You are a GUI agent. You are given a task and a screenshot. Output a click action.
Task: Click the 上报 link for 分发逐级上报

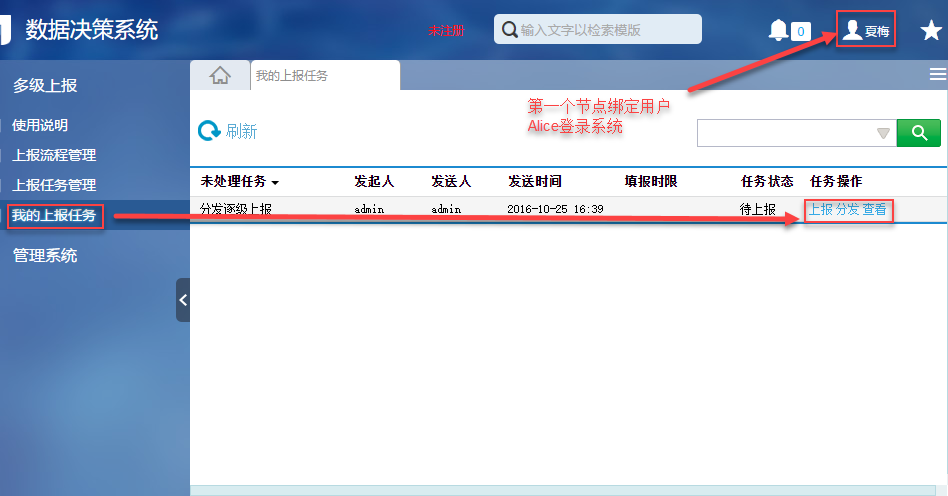click(x=821, y=209)
